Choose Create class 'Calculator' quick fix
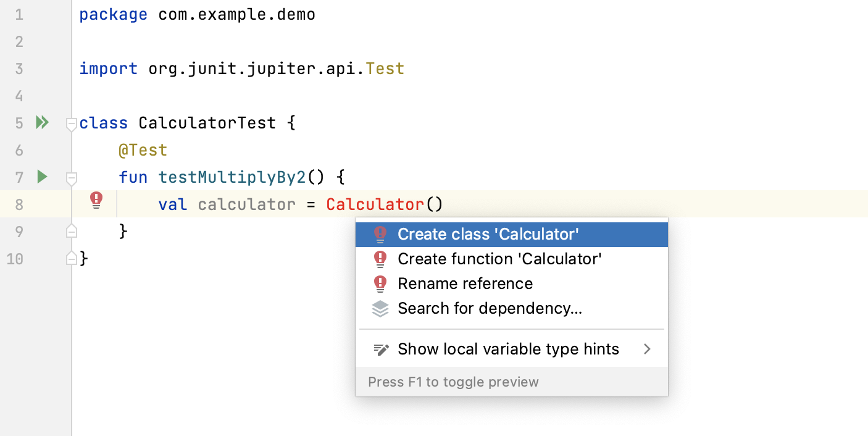This screenshot has width=868, height=436. tap(488, 235)
